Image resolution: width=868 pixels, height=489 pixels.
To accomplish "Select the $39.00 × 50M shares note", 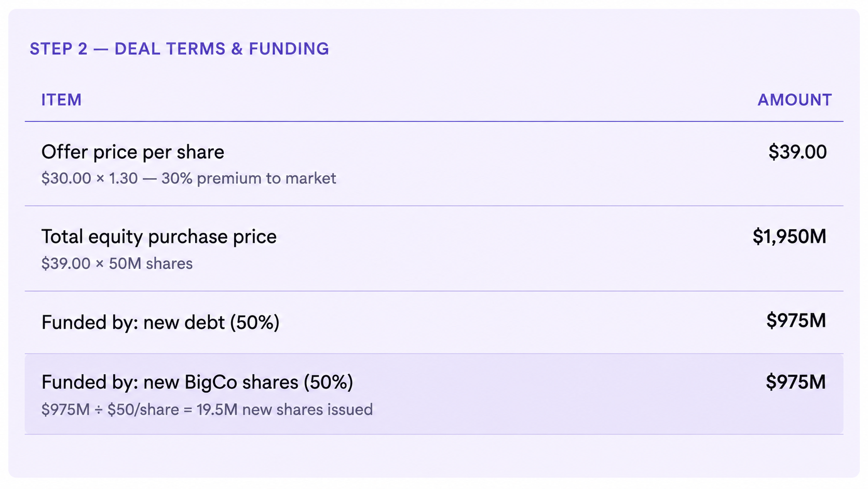I will pyautogui.click(x=117, y=263).
